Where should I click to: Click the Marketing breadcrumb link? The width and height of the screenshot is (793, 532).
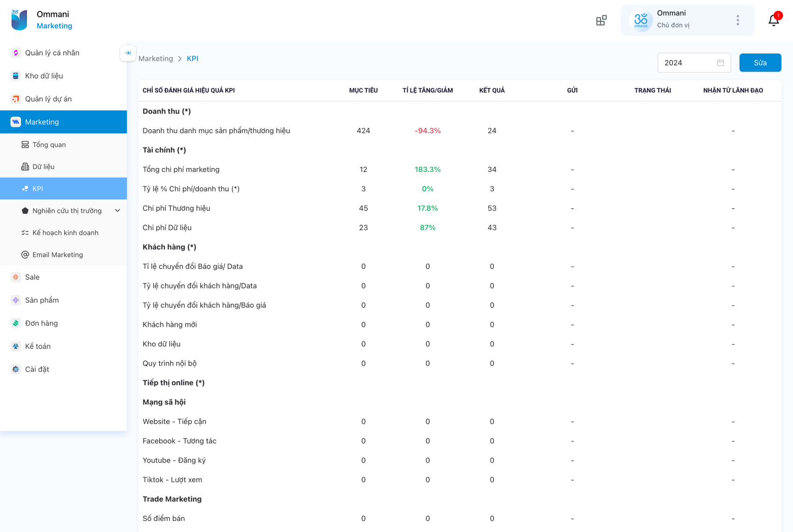point(155,59)
